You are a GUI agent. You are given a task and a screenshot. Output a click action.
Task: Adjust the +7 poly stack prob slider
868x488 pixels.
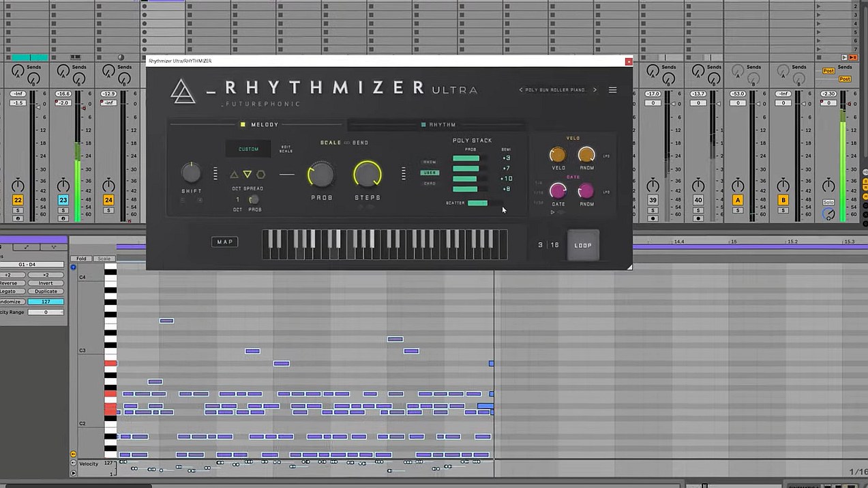[x=470, y=169]
